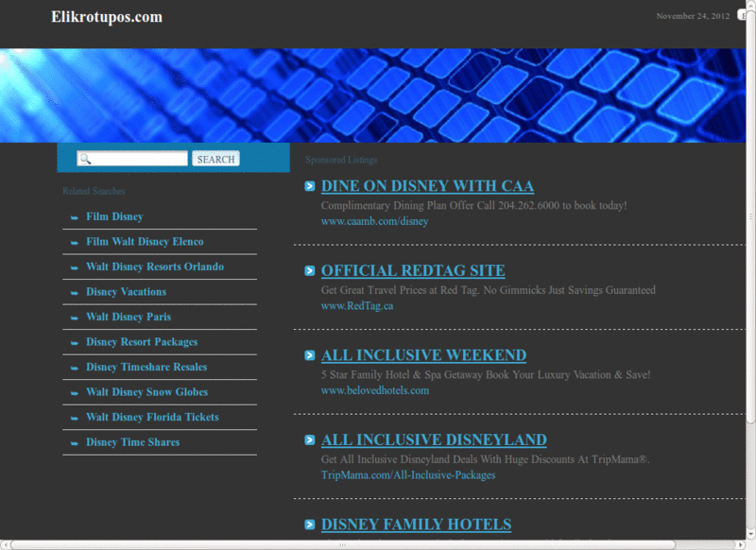Click the bullet arrow next to Walt Disney Paris

(x=75, y=318)
